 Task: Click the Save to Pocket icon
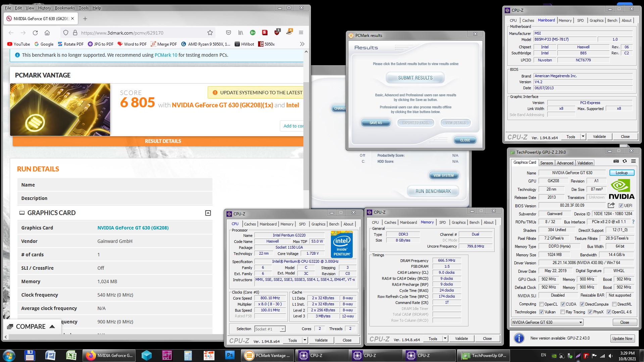pyautogui.click(x=229, y=33)
